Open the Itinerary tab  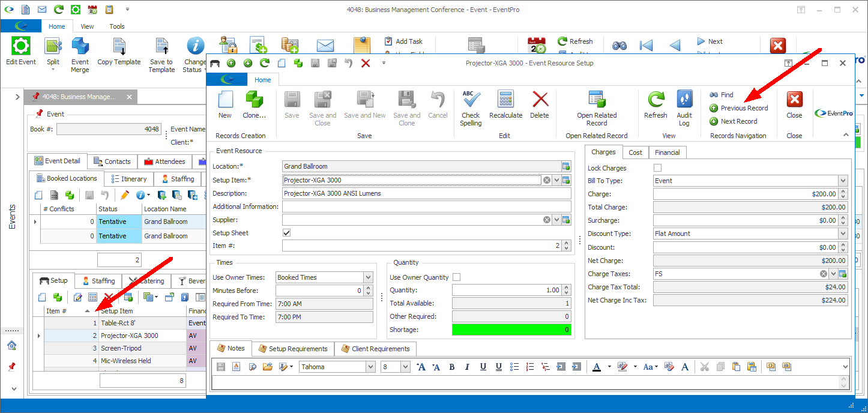pyautogui.click(x=128, y=179)
